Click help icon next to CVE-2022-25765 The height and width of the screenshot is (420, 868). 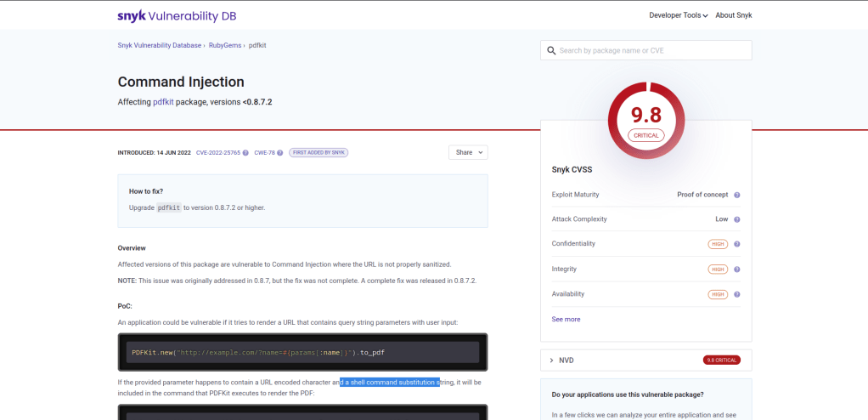coord(245,153)
